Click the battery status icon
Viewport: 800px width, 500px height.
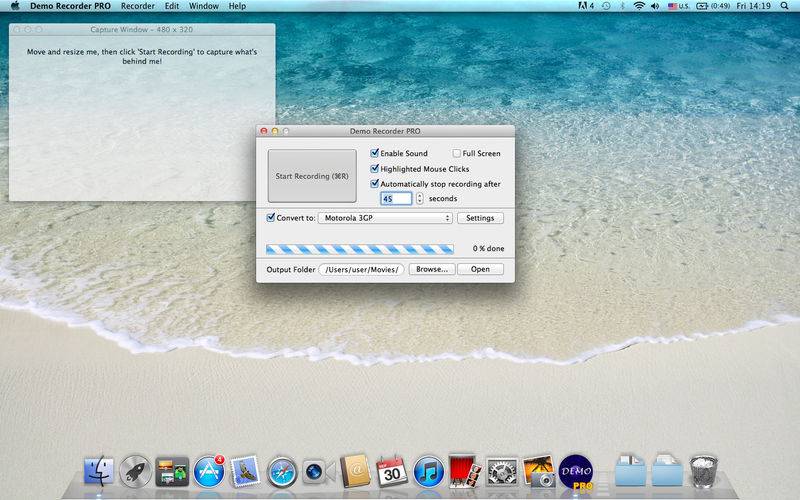pyautogui.click(x=713, y=6)
